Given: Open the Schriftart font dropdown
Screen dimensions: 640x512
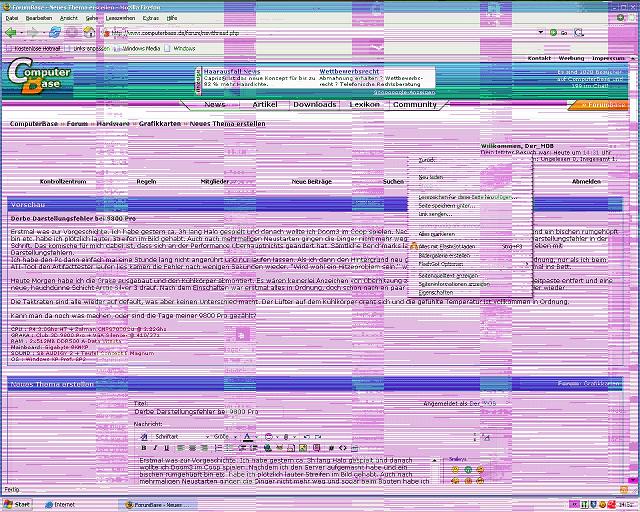Looking at the screenshot, I should click(x=181, y=436).
